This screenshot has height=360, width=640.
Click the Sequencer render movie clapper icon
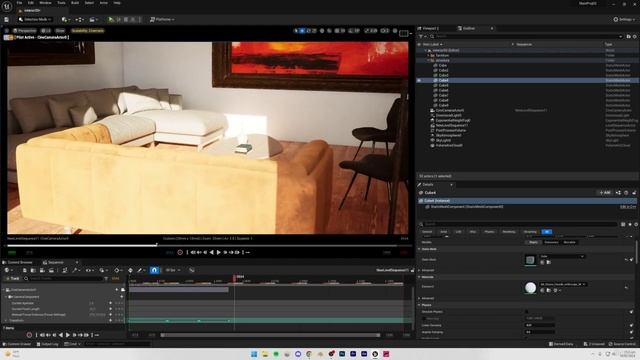51,270
